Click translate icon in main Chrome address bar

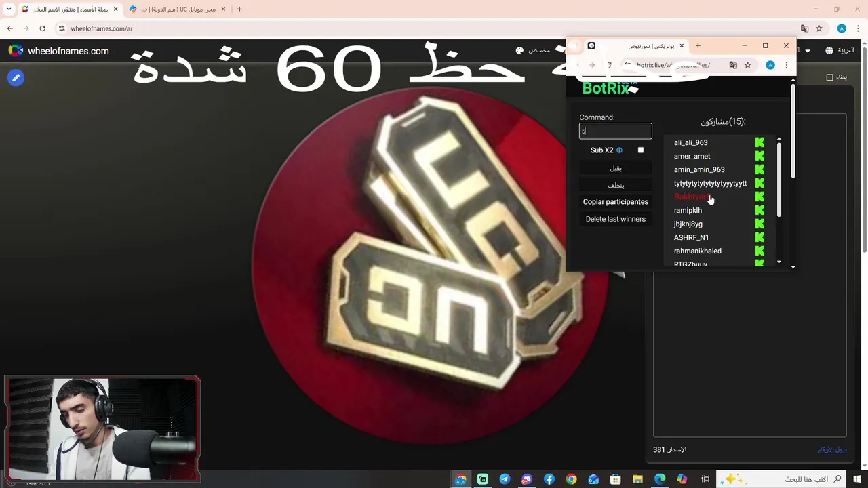coord(804,28)
